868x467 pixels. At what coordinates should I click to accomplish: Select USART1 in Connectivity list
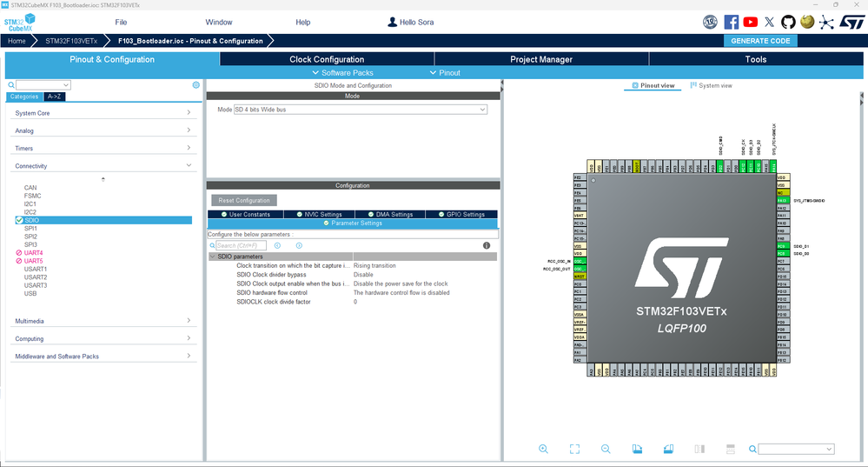[x=36, y=270]
